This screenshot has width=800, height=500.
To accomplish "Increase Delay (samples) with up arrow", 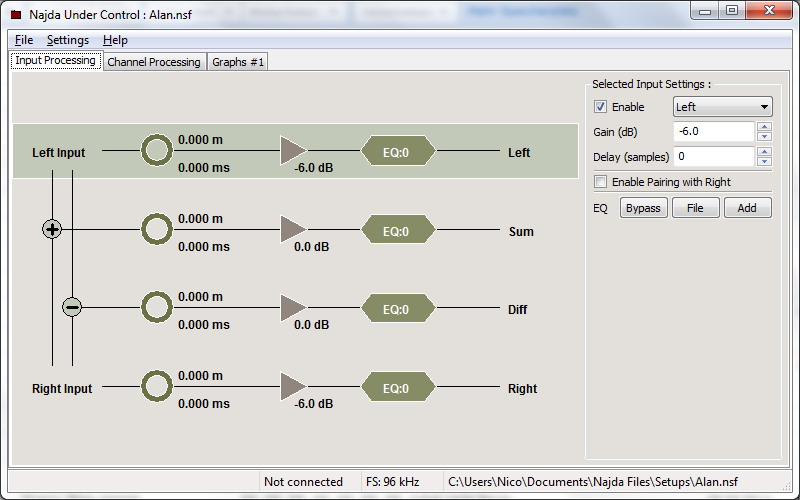I will (764, 152).
